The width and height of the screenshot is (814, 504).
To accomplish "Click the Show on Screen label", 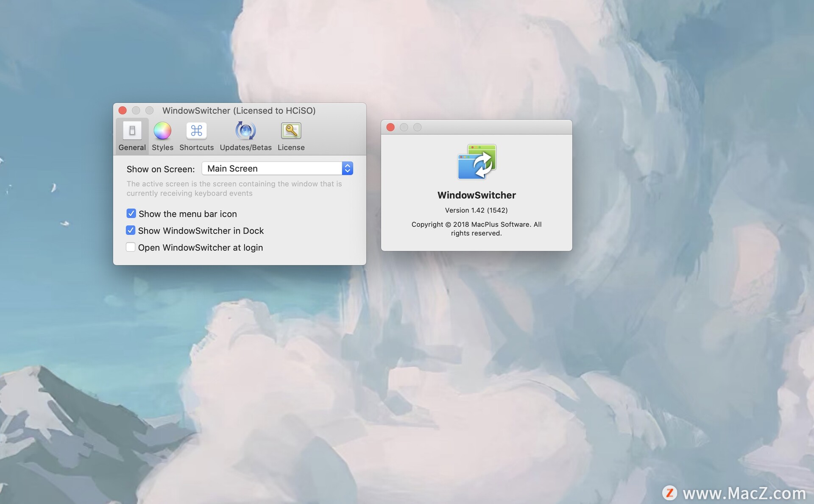I will click(x=161, y=169).
